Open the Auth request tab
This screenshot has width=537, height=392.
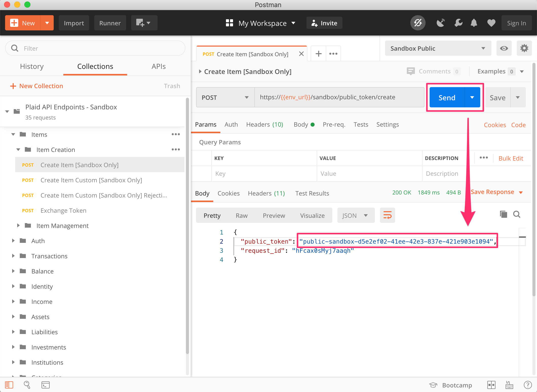(x=231, y=125)
